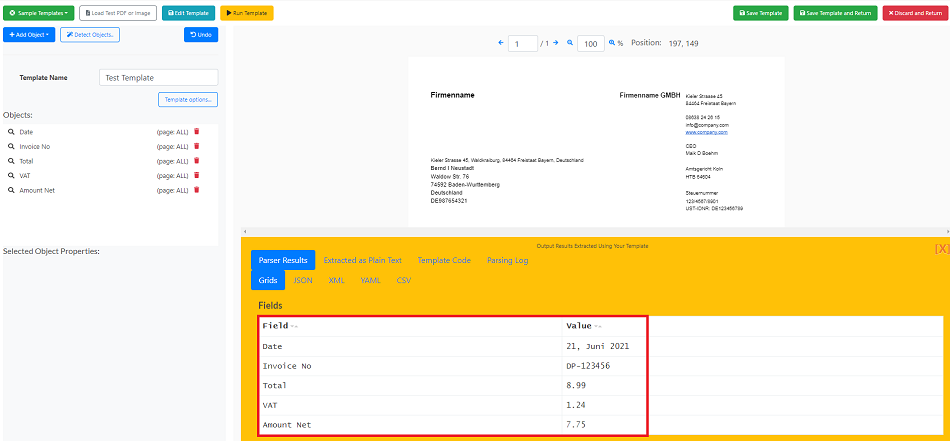The image size is (950, 441).
Task: Click the magnifier icon beside Amount Net object
Action: [11, 190]
